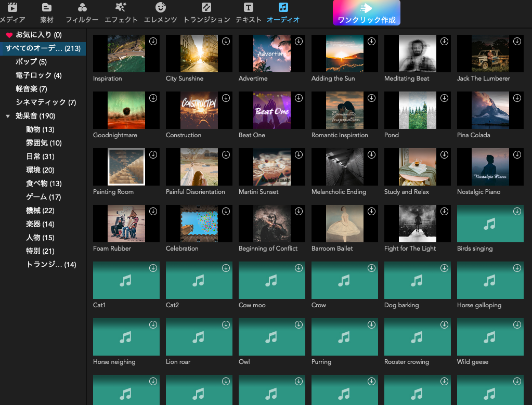Image resolution: width=532 pixels, height=405 pixels.
Task: Select the Lion roar sound thumbnail
Action: tap(199, 337)
